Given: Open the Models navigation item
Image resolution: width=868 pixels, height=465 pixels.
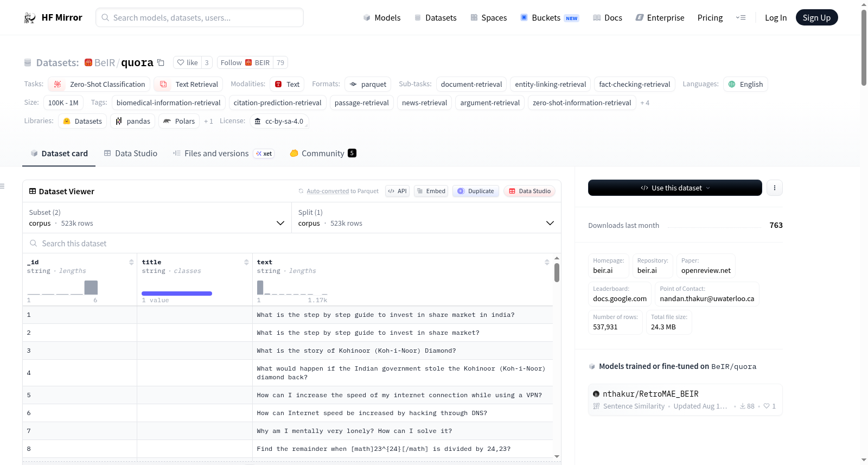Looking at the screenshot, I should coord(382,18).
